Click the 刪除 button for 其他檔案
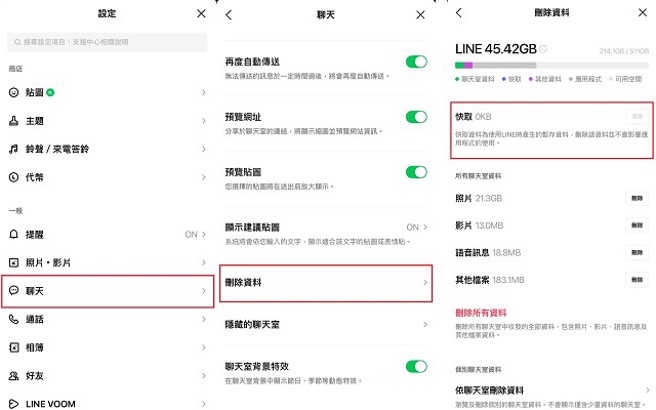The height and width of the screenshot is (410, 656). pos(637,280)
